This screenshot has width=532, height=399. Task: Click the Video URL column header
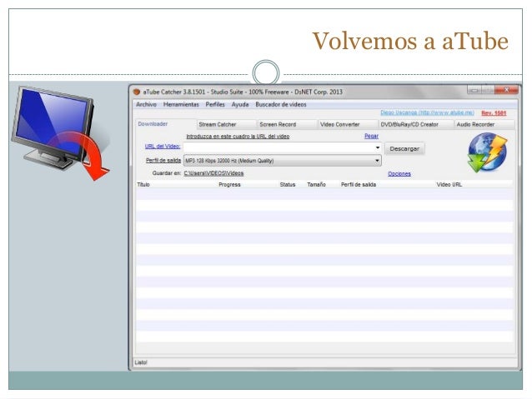(x=449, y=184)
